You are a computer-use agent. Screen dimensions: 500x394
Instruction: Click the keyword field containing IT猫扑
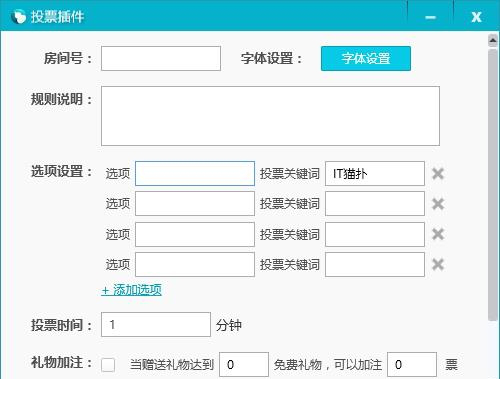[375, 174]
